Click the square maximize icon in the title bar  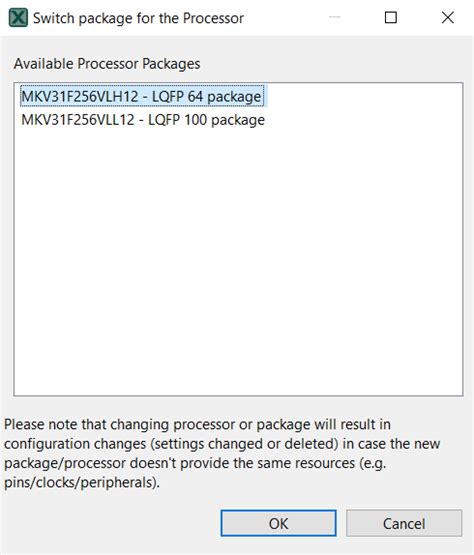[390, 17]
